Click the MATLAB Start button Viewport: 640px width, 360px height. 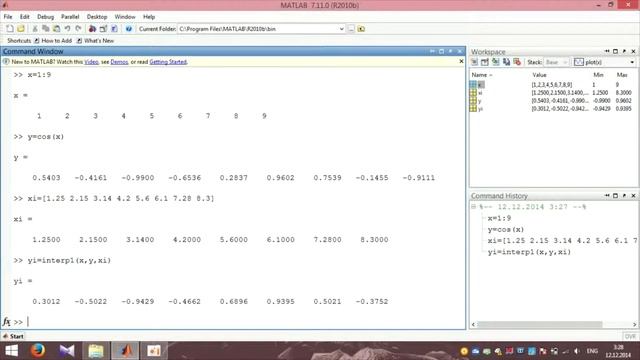pyautogui.click(x=13, y=336)
